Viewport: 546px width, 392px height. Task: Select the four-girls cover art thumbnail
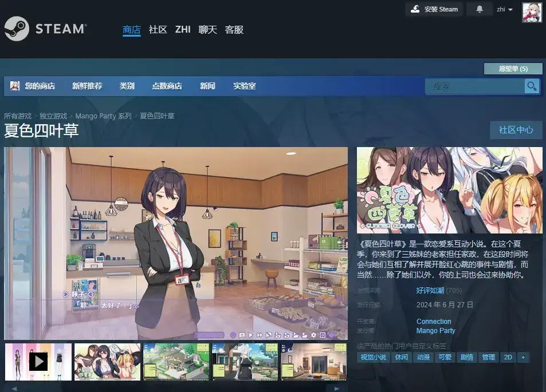107,362
